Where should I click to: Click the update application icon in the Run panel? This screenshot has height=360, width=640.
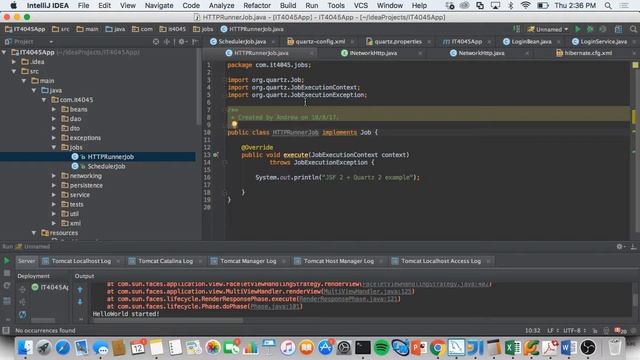7,286
